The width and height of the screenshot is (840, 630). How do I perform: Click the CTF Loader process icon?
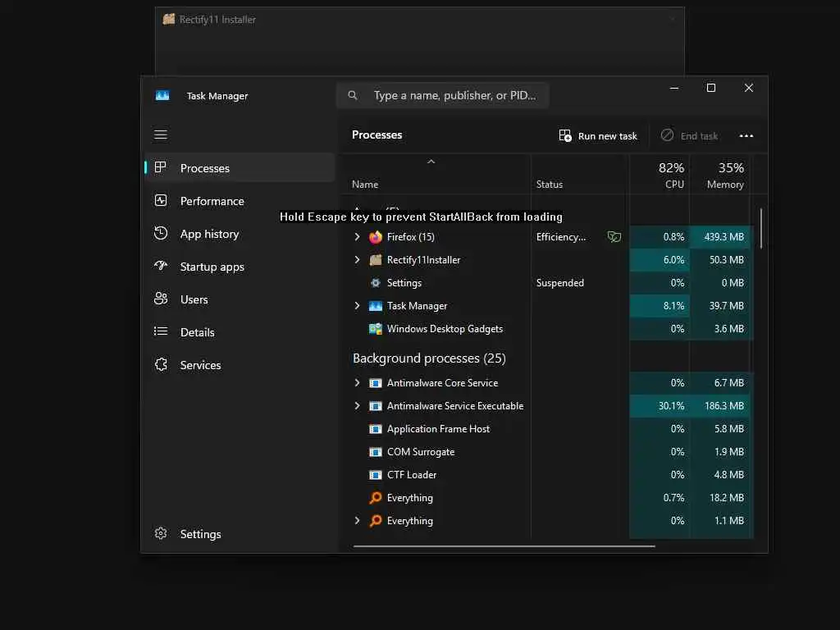(x=376, y=475)
